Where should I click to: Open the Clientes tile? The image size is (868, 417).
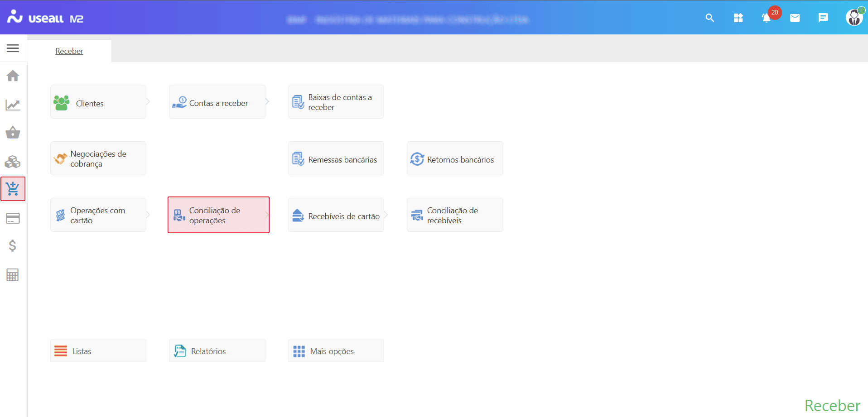point(98,102)
